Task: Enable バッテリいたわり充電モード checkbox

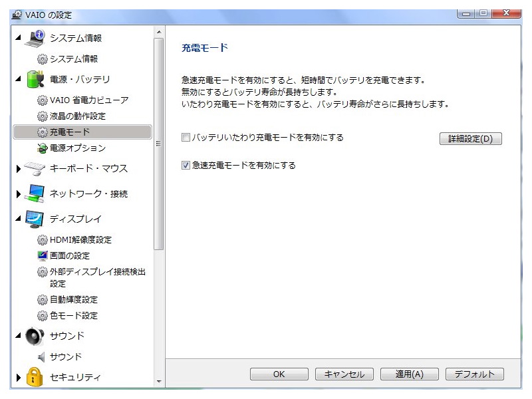Action: pos(186,138)
